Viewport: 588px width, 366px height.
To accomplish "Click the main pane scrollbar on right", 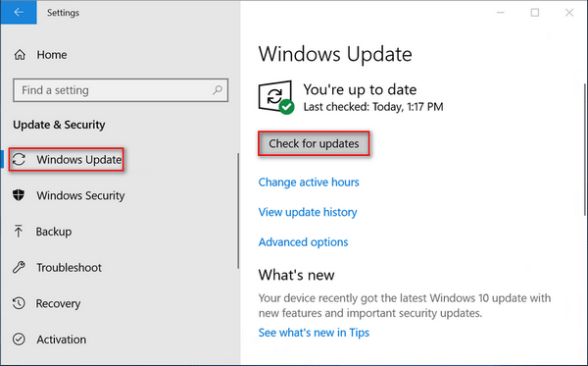I will pos(585,149).
